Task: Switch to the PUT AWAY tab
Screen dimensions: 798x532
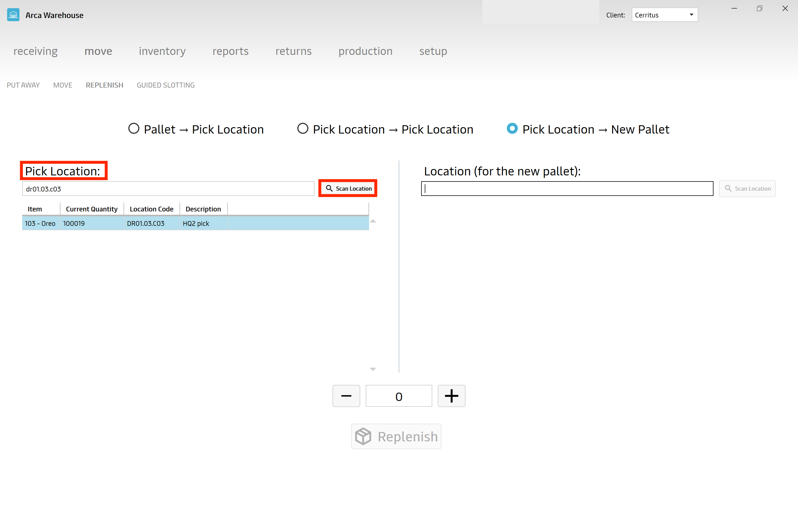Action: (x=23, y=85)
